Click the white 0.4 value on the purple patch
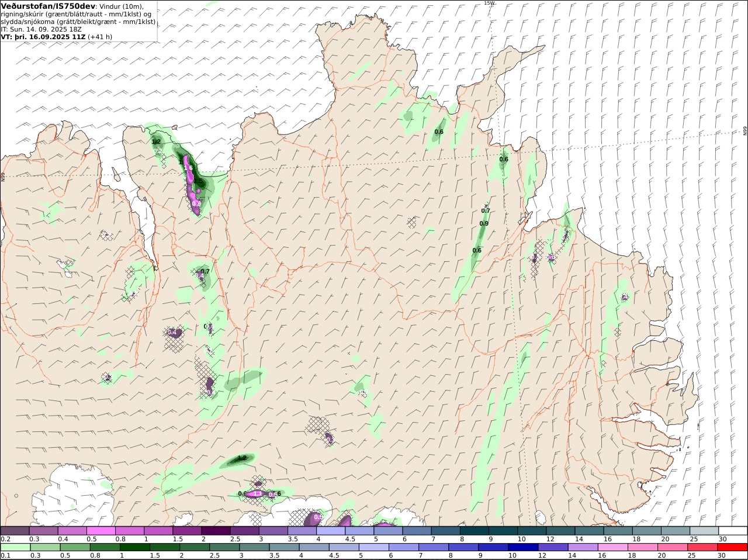Image resolution: width=748 pixels, height=560 pixels. click(x=172, y=332)
